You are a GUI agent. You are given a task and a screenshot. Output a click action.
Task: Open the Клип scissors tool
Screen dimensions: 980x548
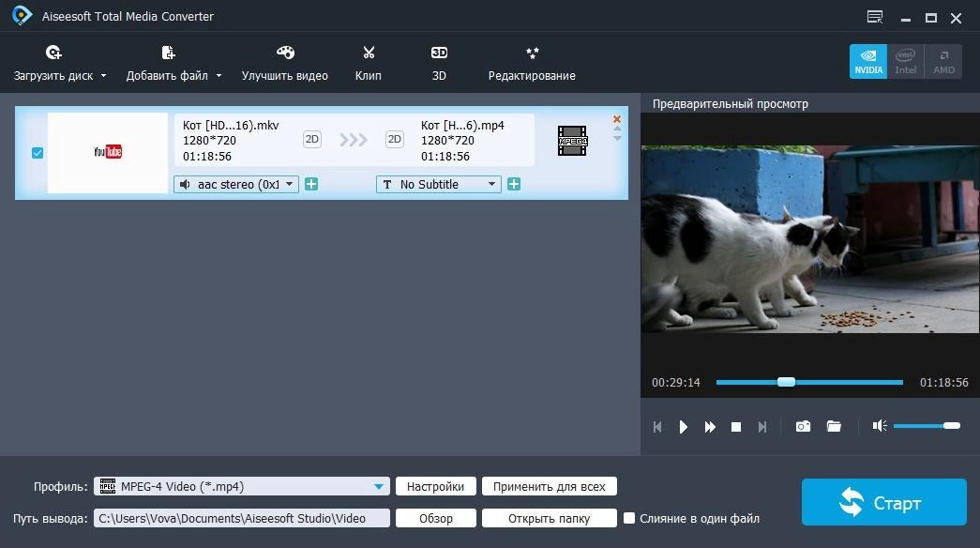pos(369,63)
